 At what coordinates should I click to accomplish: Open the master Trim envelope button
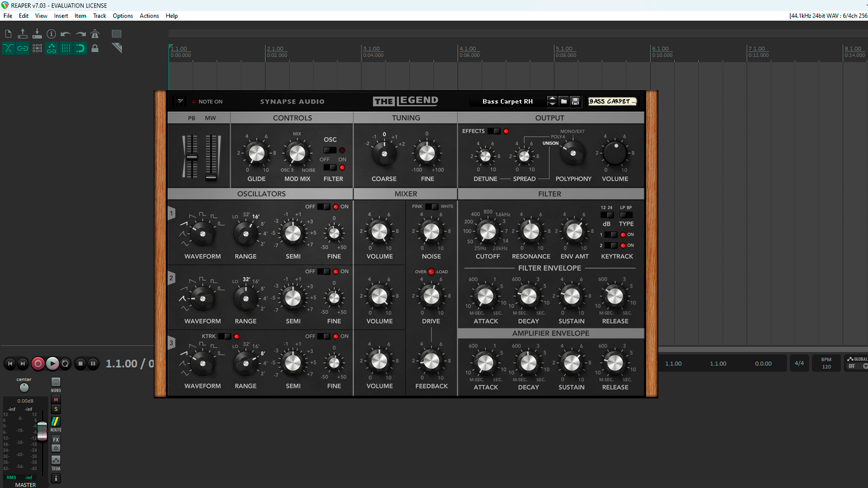56,461
